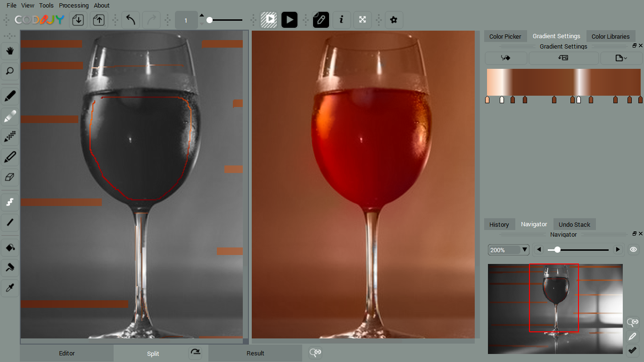Click the gradient color bar

[564, 82]
